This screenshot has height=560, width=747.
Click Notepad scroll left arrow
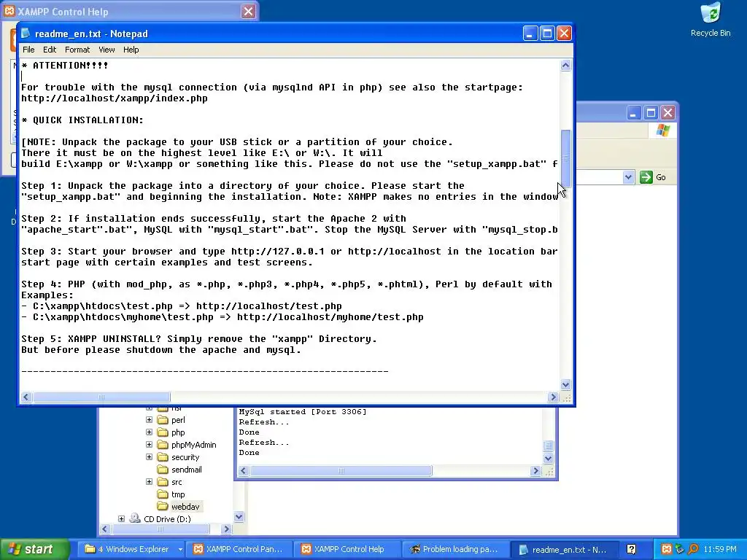coord(26,397)
